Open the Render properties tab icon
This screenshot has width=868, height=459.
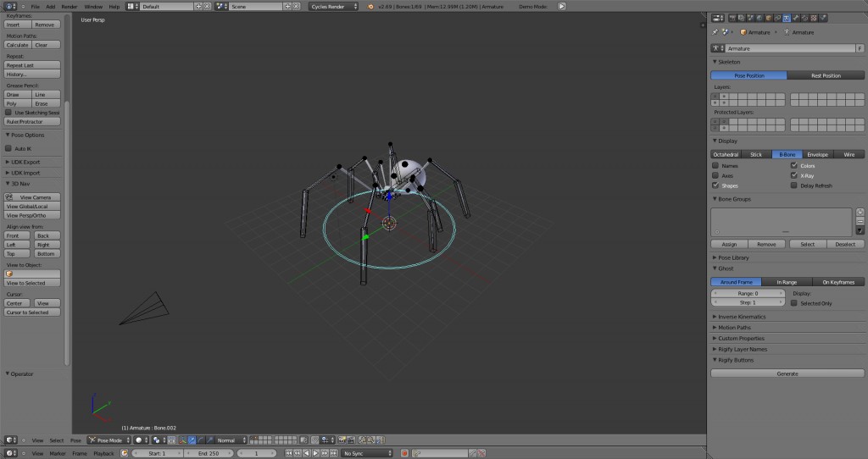(x=732, y=18)
